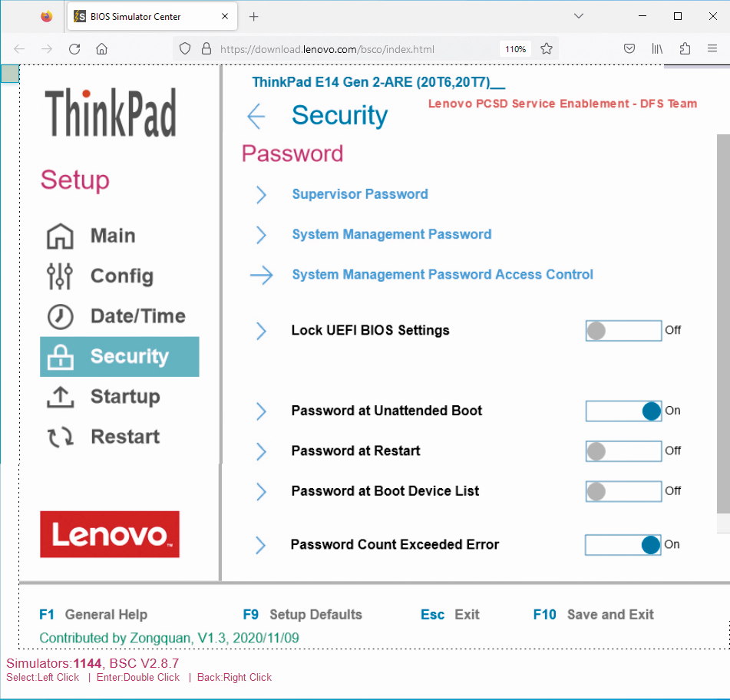Expand the Supervisor Password chevron
The width and height of the screenshot is (730, 700).
coord(261,194)
